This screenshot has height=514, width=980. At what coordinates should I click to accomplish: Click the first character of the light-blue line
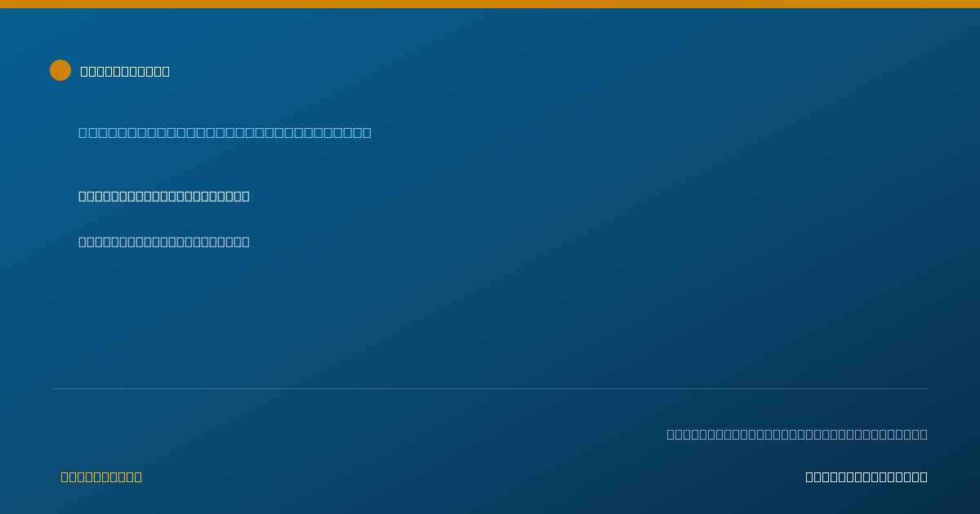click(x=82, y=132)
